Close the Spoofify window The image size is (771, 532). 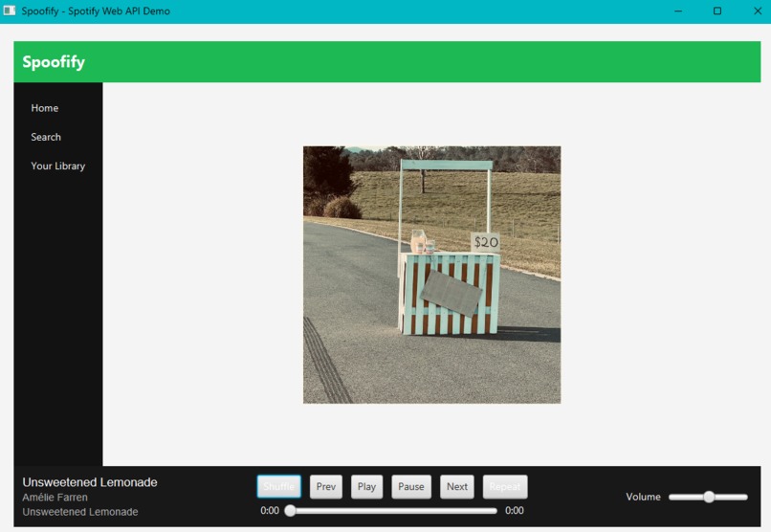click(x=758, y=11)
